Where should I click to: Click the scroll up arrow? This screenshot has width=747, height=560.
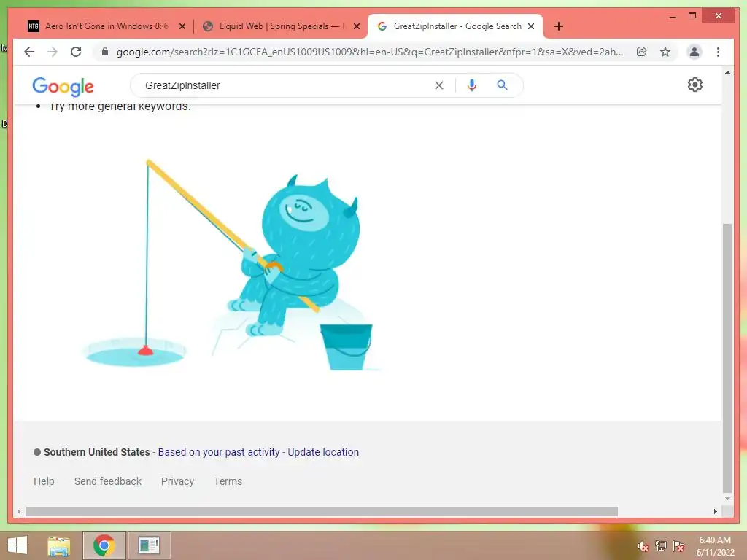(727, 72)
